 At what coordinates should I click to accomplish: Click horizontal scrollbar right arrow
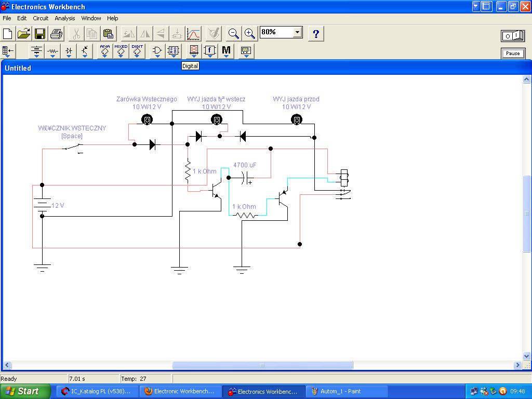pos(517,365)
